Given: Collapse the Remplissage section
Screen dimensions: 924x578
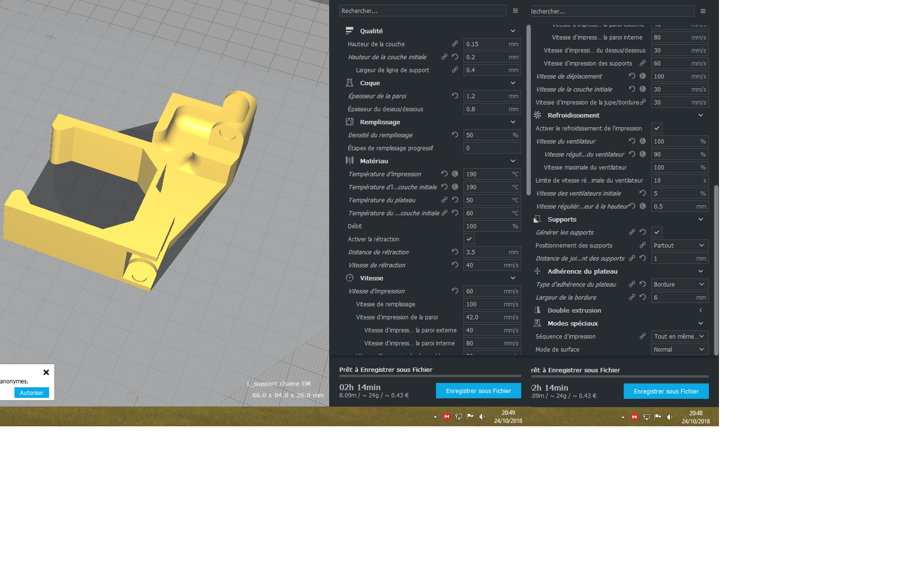Looking at the screenshot, I should coord(513,122).
